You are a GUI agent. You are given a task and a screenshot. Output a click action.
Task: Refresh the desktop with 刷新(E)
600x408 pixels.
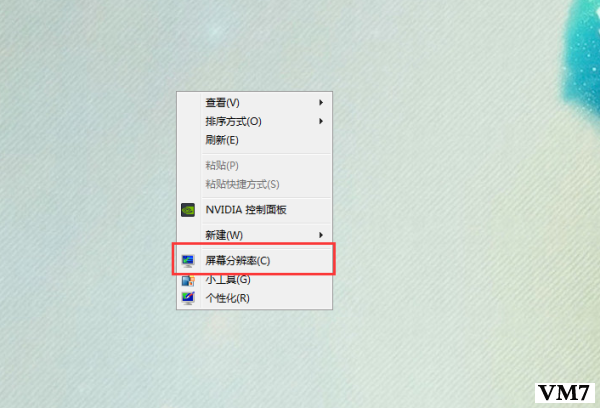254,140
